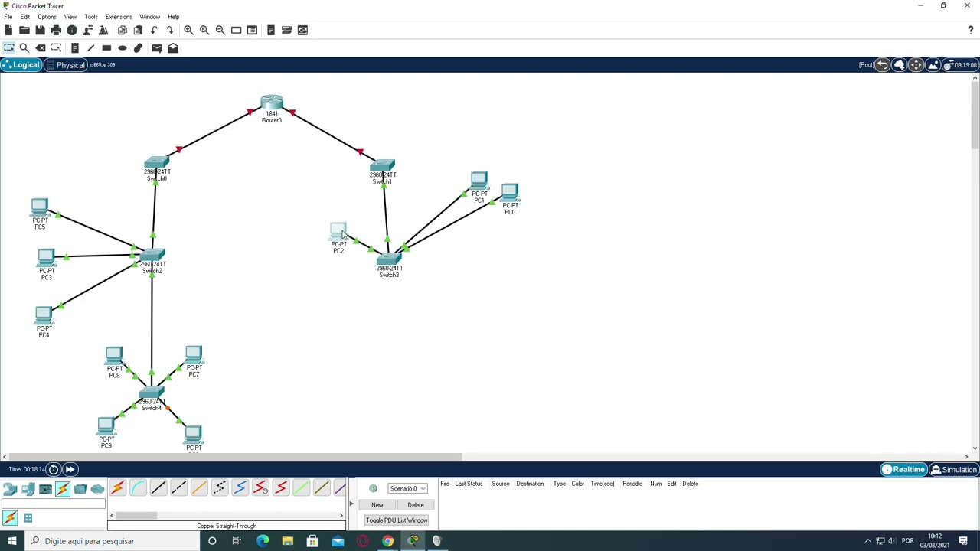Select the Delete tool icon
980x551 pixels.
point(41,47)
